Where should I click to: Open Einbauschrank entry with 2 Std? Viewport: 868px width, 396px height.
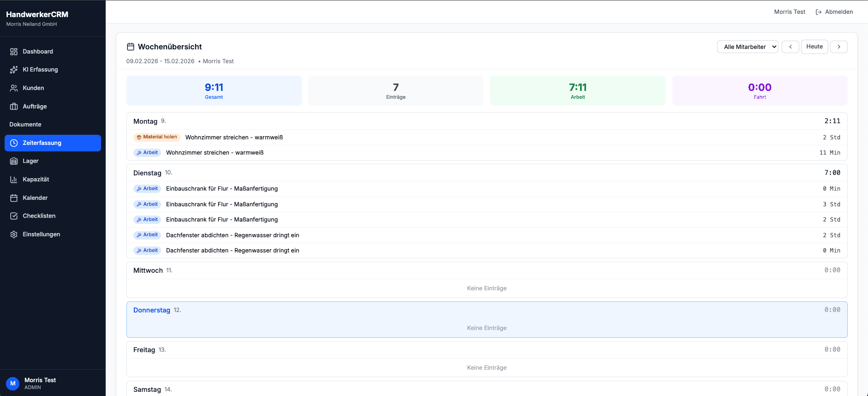487,220
